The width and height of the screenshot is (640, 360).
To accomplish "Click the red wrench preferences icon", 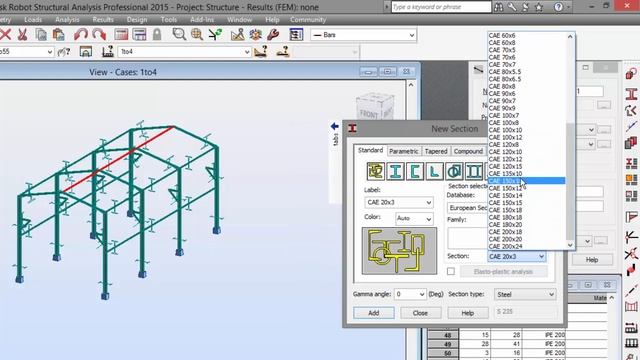I will coord(273,35).
